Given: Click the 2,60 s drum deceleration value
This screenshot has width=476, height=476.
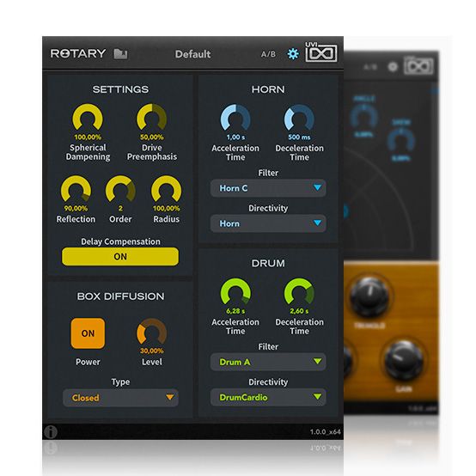Looking at the screenshot, I should [299, 311].
